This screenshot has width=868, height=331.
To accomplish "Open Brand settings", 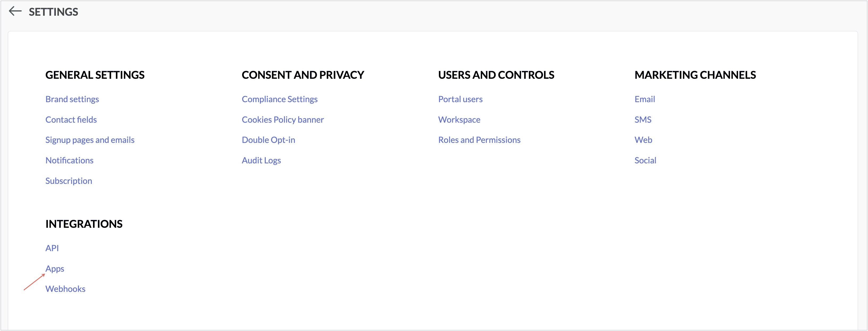I will click(x=72, y=99).
